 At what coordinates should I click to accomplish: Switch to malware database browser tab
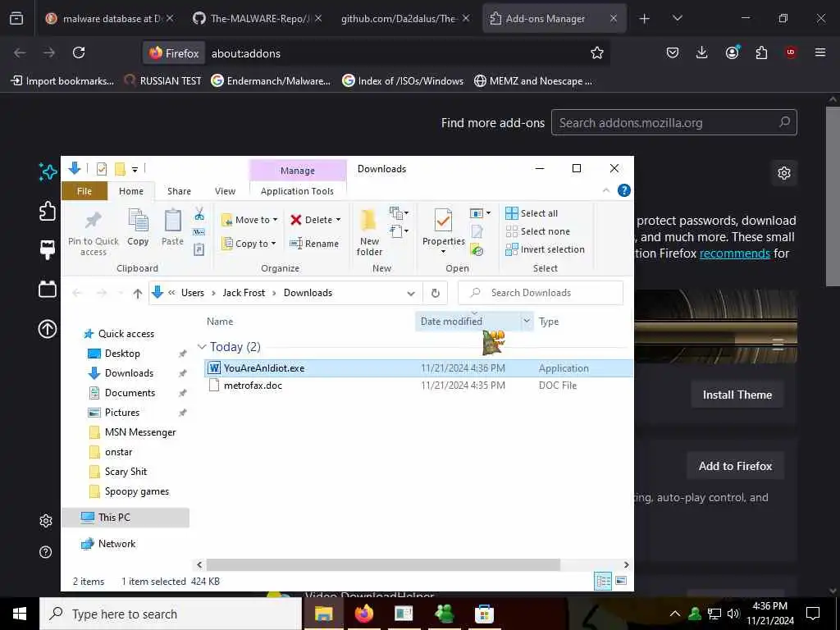point(110,18)
